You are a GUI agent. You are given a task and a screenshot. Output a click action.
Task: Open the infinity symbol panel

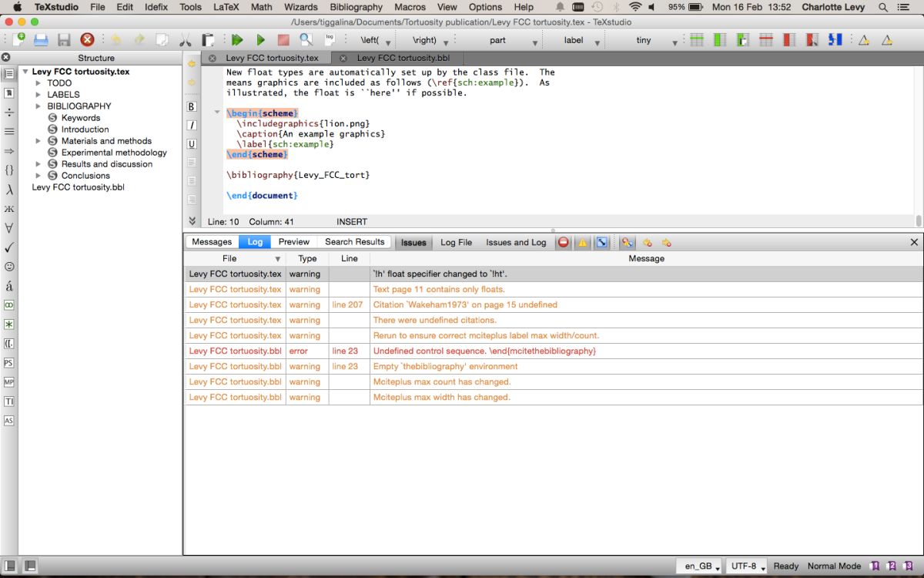pyautogui.click(x=9, y=305)
